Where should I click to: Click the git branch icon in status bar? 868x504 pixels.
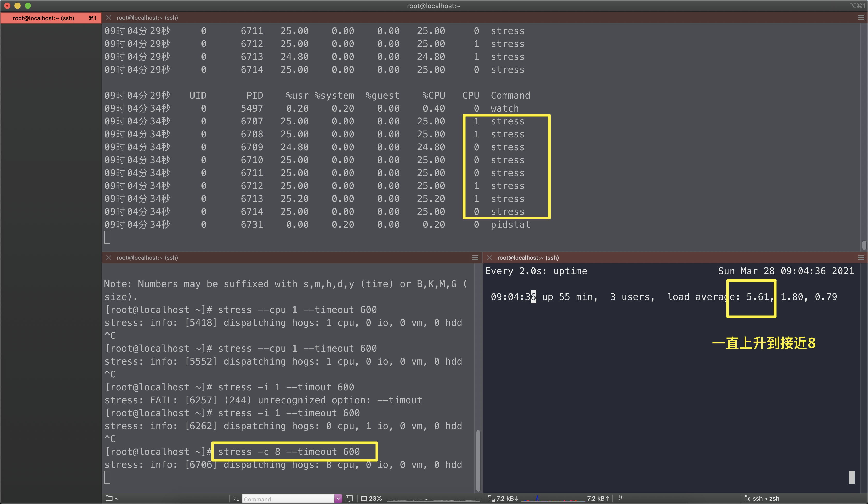click(620, 498)
